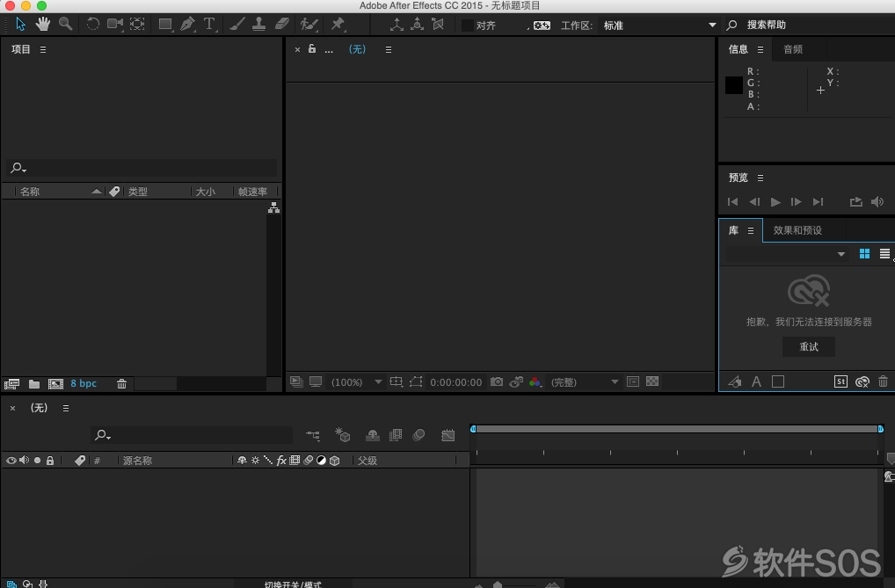Open the (100%) magnification dropdown
895x588 pixels.
pos(356,382)
